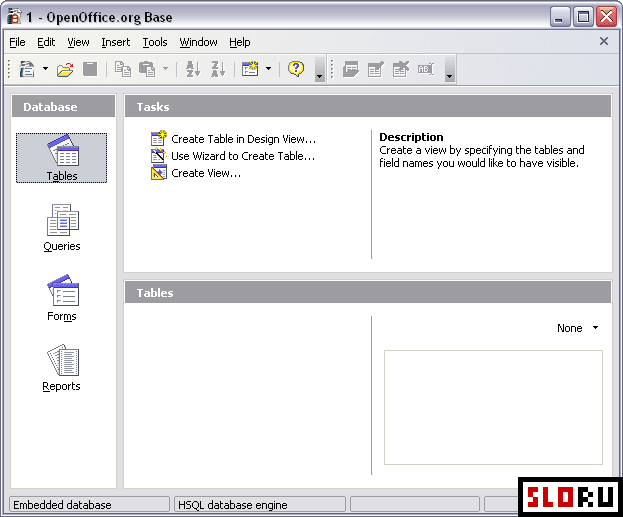This screenshot has height=517, width=623.
Task: Select Tables in the Database pane
Action: click(62, 158)
